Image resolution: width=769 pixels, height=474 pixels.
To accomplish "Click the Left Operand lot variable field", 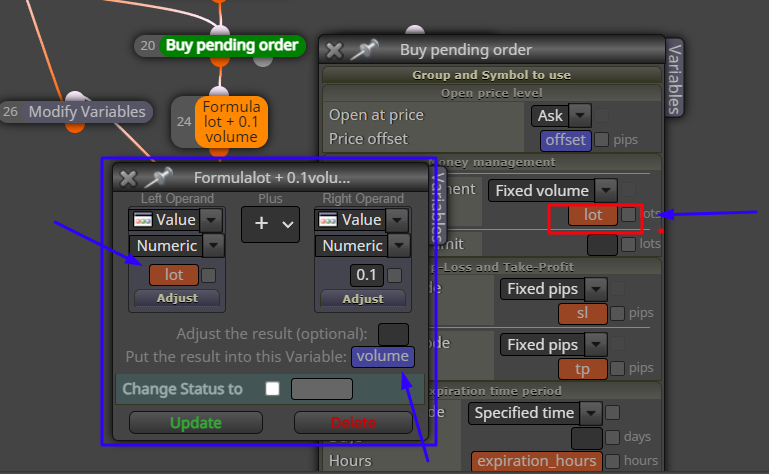I will pyautogui.click(x=174, y=275).
